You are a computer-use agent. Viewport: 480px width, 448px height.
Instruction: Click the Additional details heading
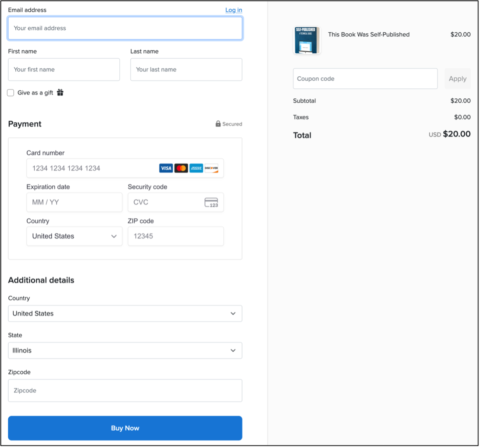[41, 280]
